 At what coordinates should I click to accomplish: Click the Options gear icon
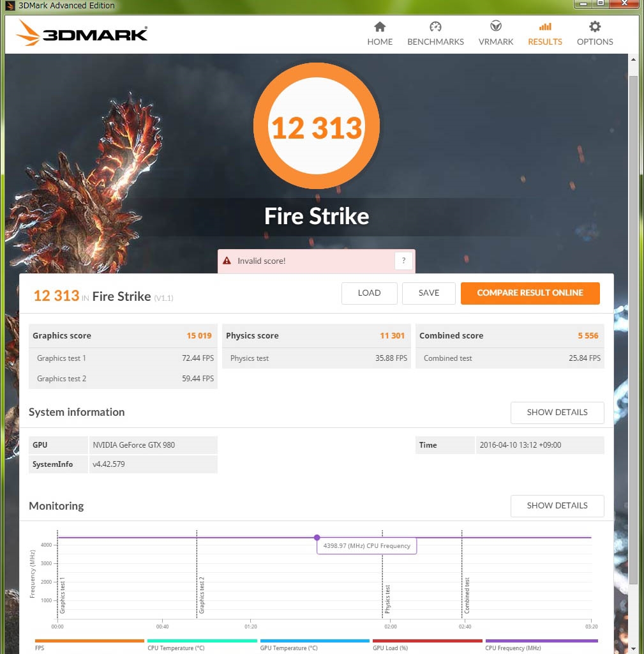(x=595, y=27)
